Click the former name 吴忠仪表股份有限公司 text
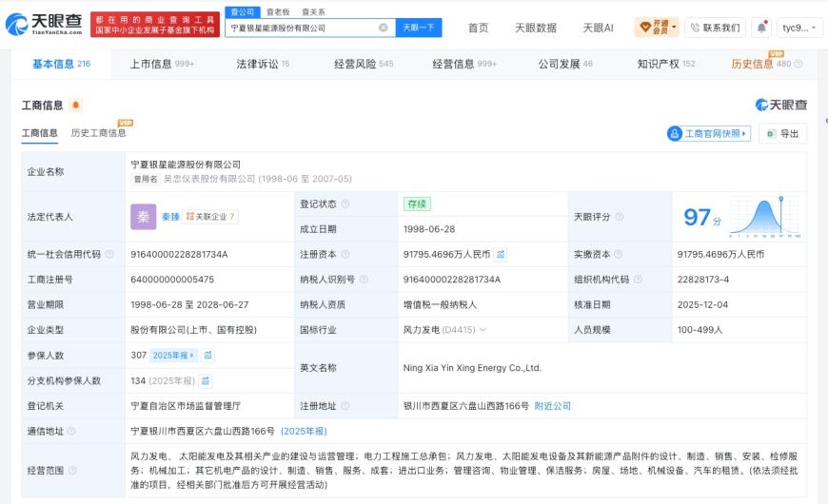Image resolution: width=828 pixels, height=504 pixels. (x=209, y=179)
